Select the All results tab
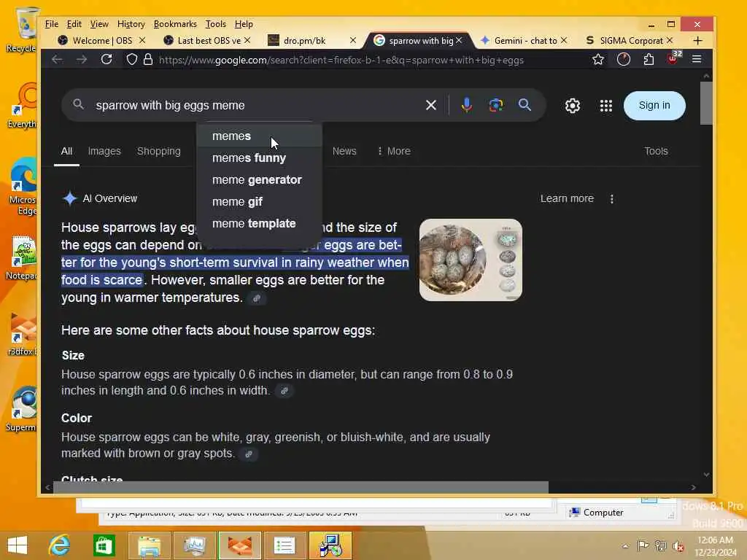The width and height of the screenshot is (747, 560). pos(66,152)
